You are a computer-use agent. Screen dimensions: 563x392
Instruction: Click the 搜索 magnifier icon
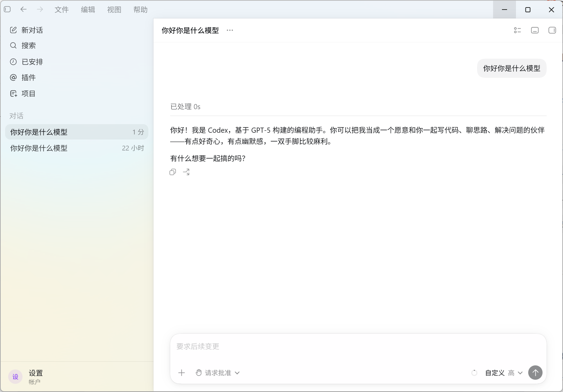(x=13, y=45)
